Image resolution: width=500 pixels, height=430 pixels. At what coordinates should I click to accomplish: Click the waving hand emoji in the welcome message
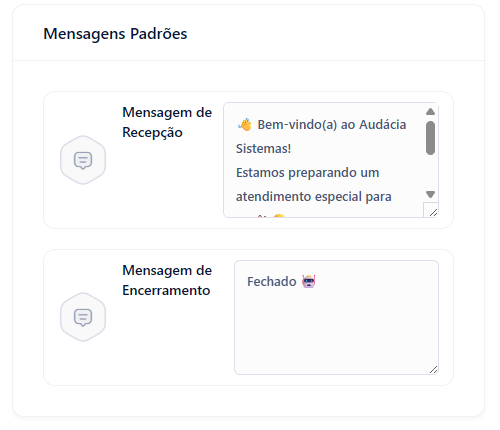coord(245,125)
